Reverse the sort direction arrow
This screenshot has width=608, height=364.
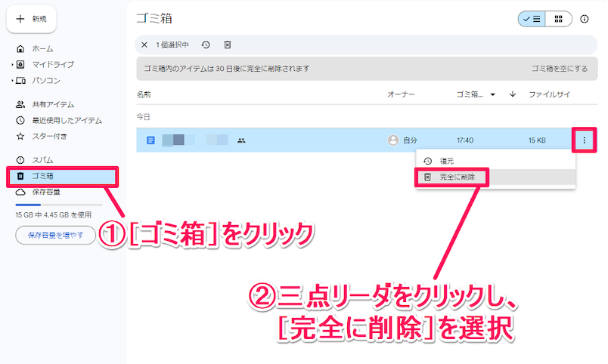click(512, 94)
